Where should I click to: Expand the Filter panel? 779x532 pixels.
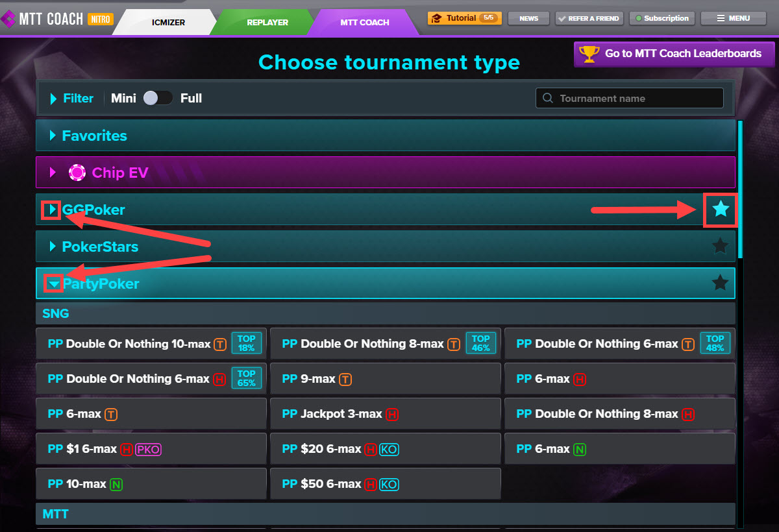[71, 99]
